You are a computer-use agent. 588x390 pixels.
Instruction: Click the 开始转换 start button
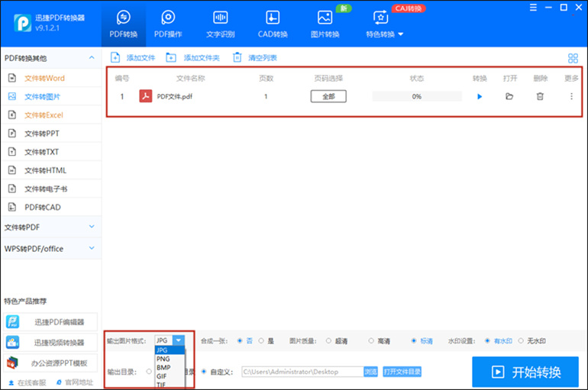pos(525,372)
